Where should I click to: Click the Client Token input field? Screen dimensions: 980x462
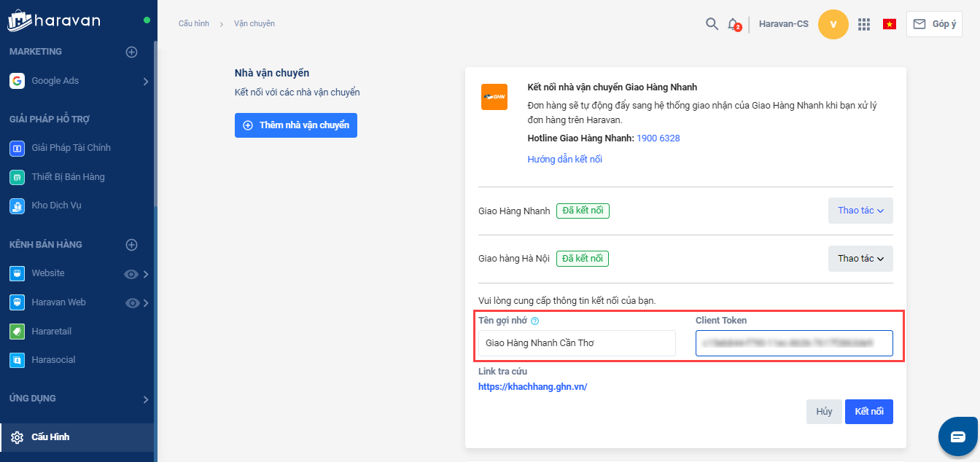[794, 343]
